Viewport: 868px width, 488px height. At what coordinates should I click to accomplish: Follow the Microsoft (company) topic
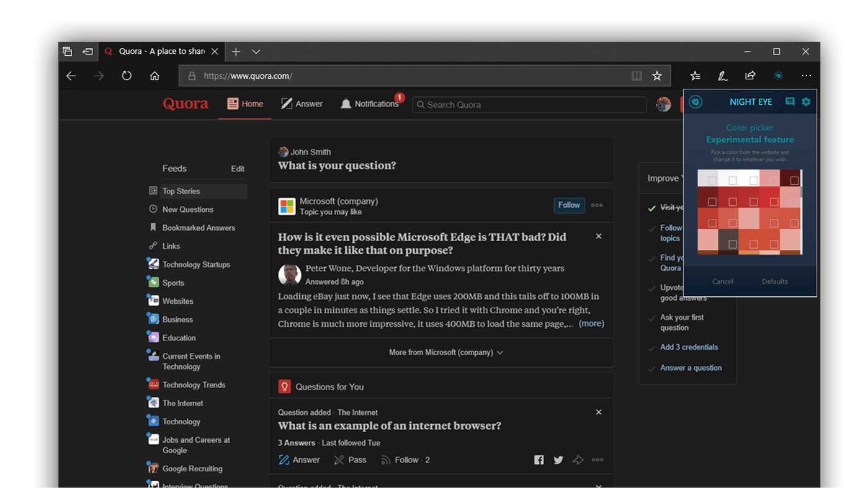(x=569, y=205)
